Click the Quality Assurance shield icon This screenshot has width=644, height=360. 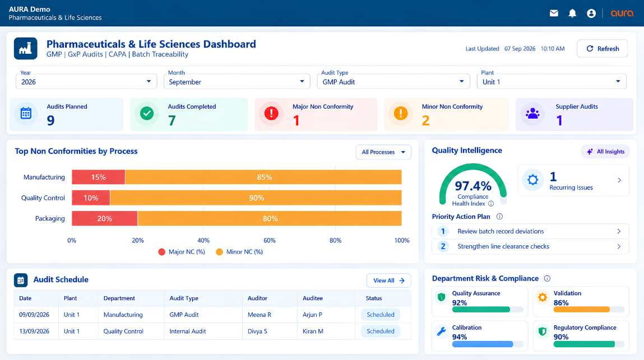click(x=442, y=297)
